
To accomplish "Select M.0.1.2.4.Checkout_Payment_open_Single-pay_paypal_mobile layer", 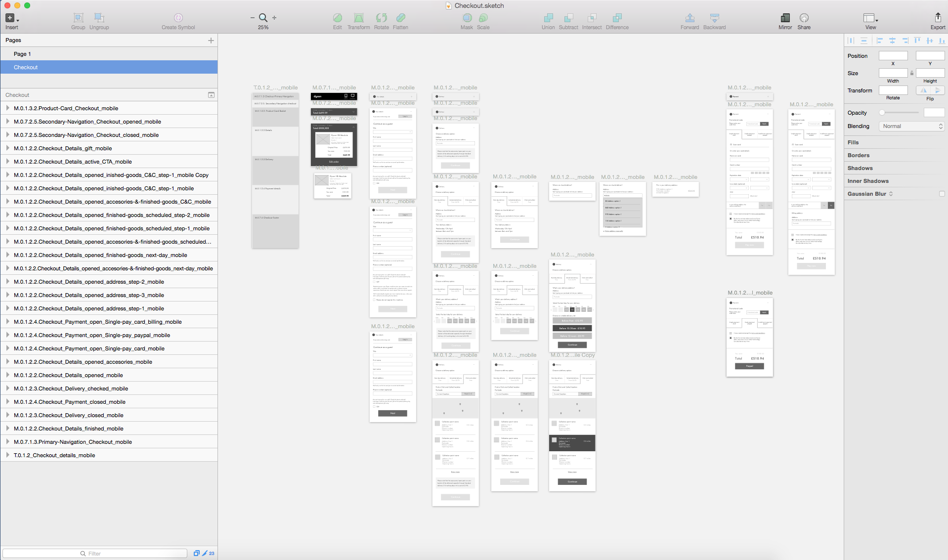I will [109, 335].
